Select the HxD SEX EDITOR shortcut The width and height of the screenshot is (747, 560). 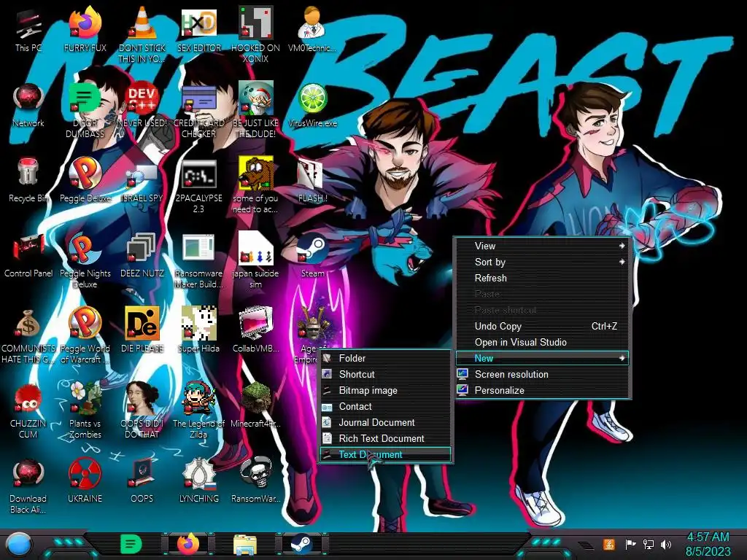click(x=198, y=31)
